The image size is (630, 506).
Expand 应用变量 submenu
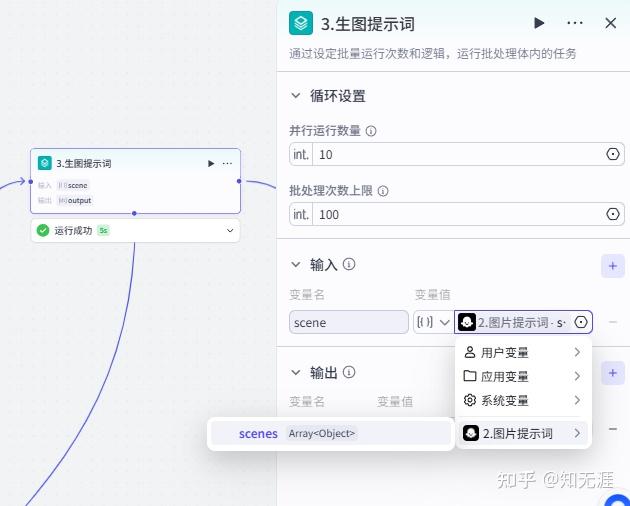tap(523, 377)
